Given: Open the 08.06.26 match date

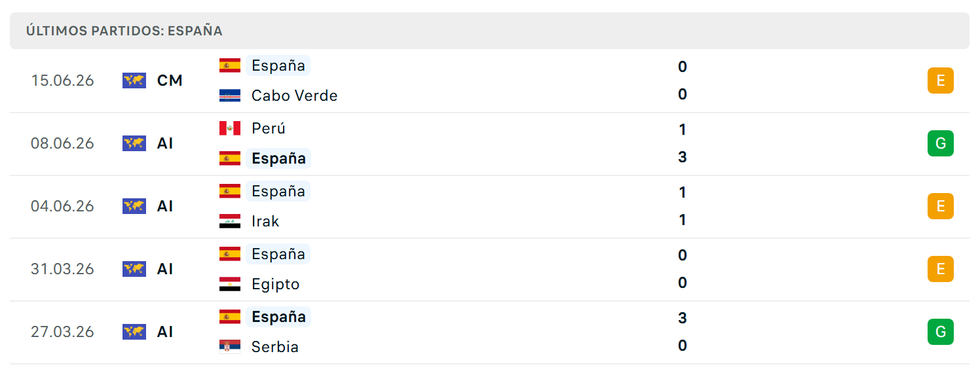Looking at the screenshot, I should [62, 143].
